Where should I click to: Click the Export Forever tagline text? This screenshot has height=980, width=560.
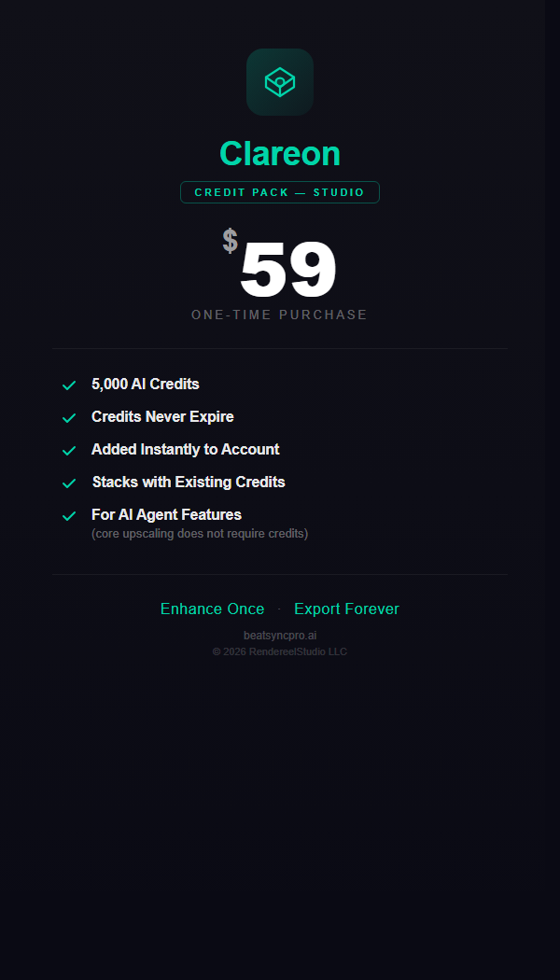tap(346, 609)
